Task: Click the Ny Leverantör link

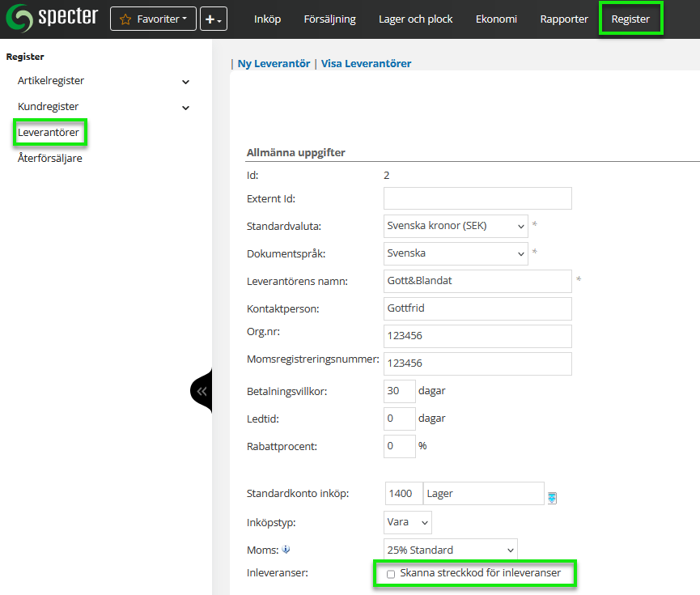Action: click(274, 64)
